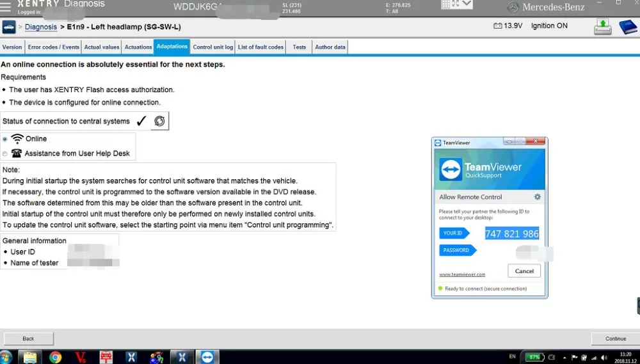Launch Chrome from the taskbar
The image size is (640, 364).
point(55,358)
